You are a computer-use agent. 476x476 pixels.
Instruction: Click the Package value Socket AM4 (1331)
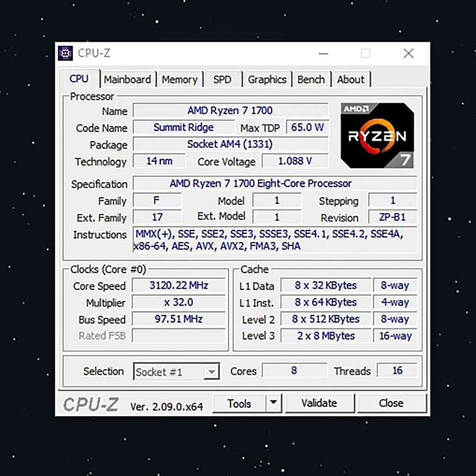coord(231,144)
